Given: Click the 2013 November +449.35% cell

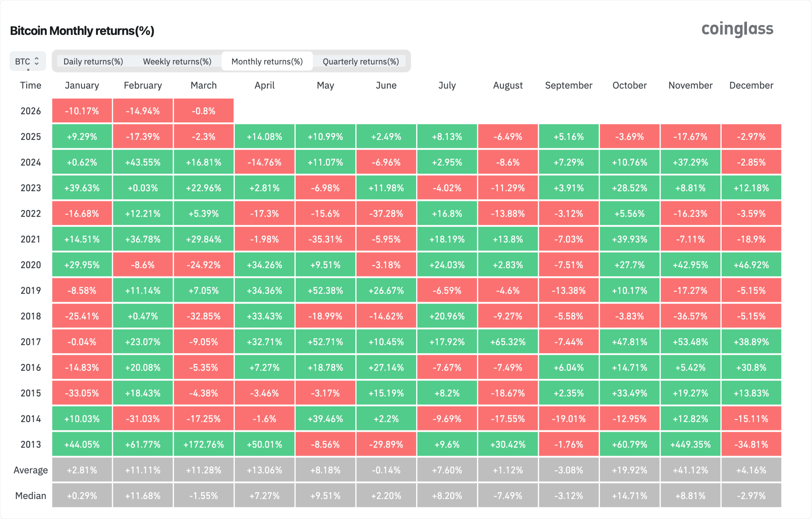Looking at the screenshot, I should [x=690, y=444].
